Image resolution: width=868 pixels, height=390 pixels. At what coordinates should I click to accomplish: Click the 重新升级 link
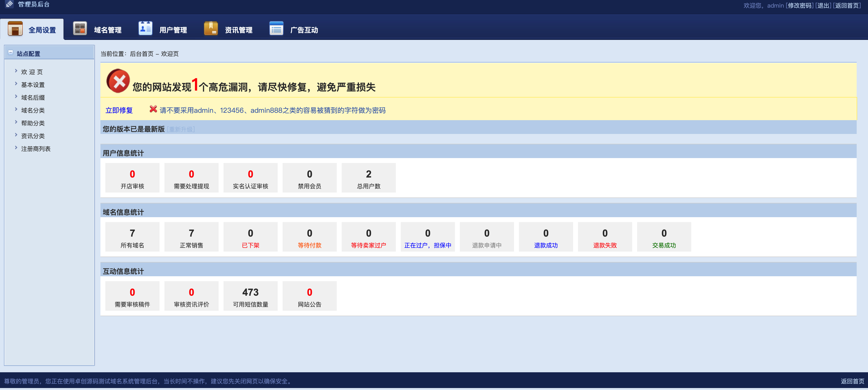tap(181, 130)
